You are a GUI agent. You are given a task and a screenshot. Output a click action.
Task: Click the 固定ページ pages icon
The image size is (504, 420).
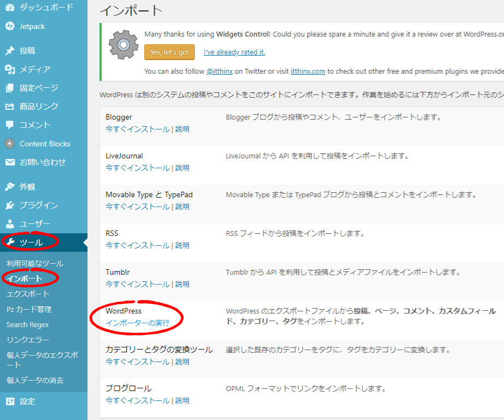(10, 88)
